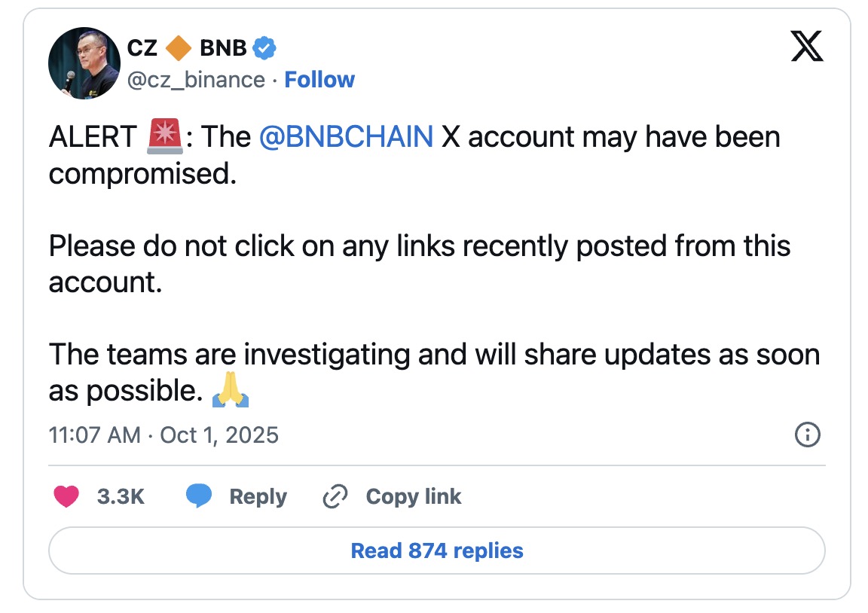
Task: Click the X logo icon
Action: pyautogui.click(x=807, y=49)
